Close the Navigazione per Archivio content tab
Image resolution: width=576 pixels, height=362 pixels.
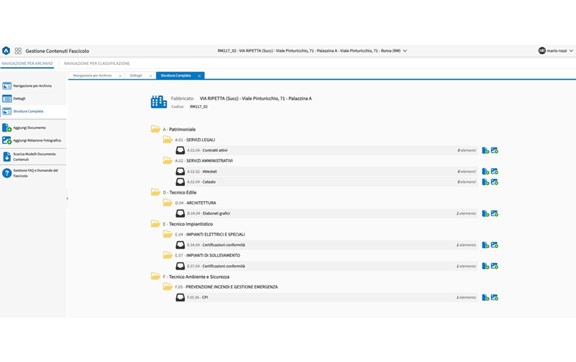point(120,76)
